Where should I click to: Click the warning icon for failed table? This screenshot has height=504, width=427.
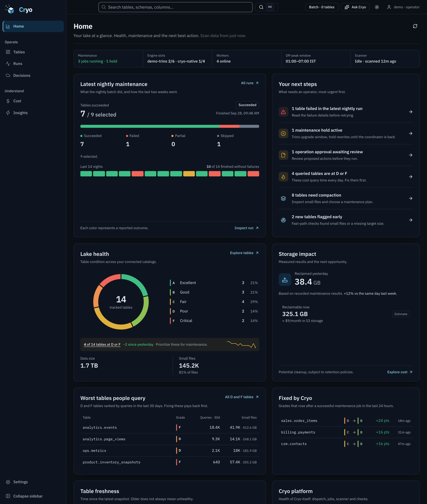tap(283, 112)
